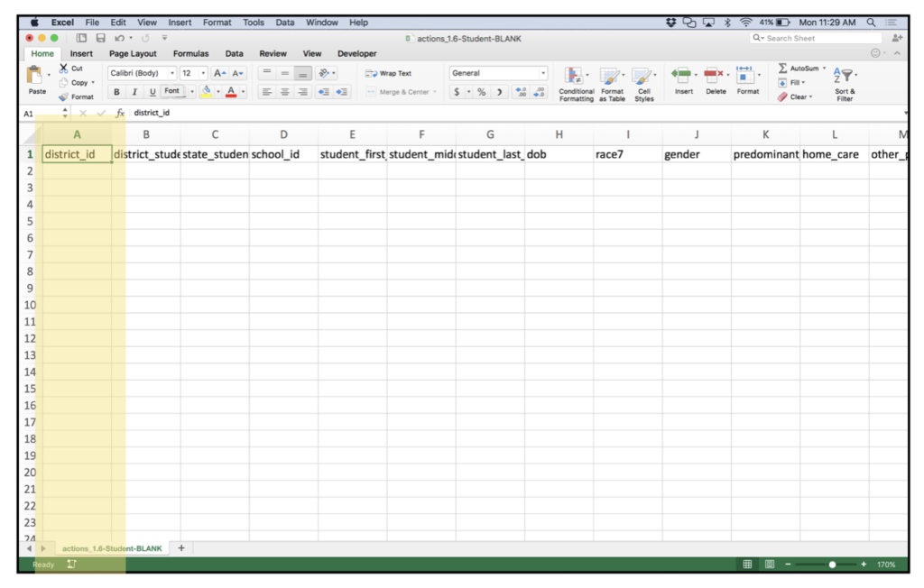
Task: Apply percent style formatting
Action: (482, 92)
